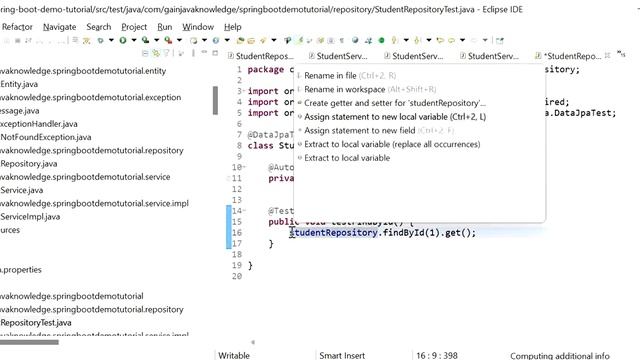Click the Open Task folder icon
This screenshot has height=360, width=640.
251,40
